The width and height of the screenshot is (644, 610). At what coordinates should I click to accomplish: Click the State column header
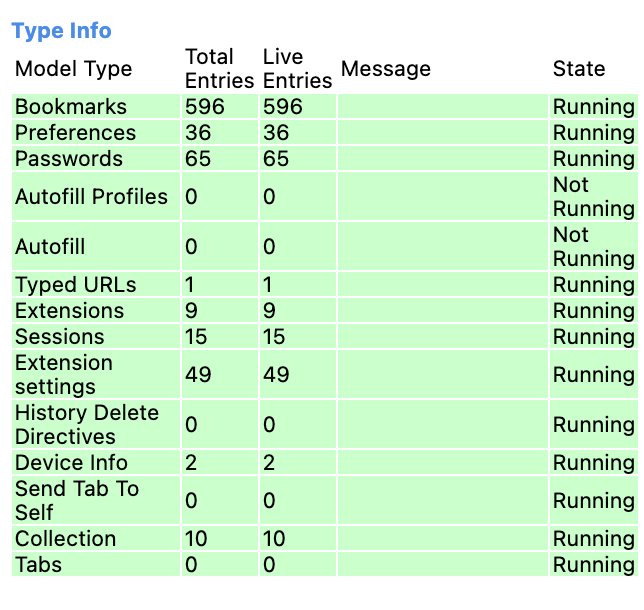(579, 69)
